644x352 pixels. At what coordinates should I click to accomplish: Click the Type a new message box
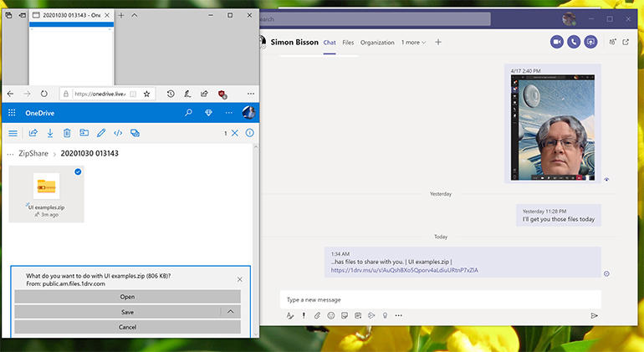[x=440, y=300]
